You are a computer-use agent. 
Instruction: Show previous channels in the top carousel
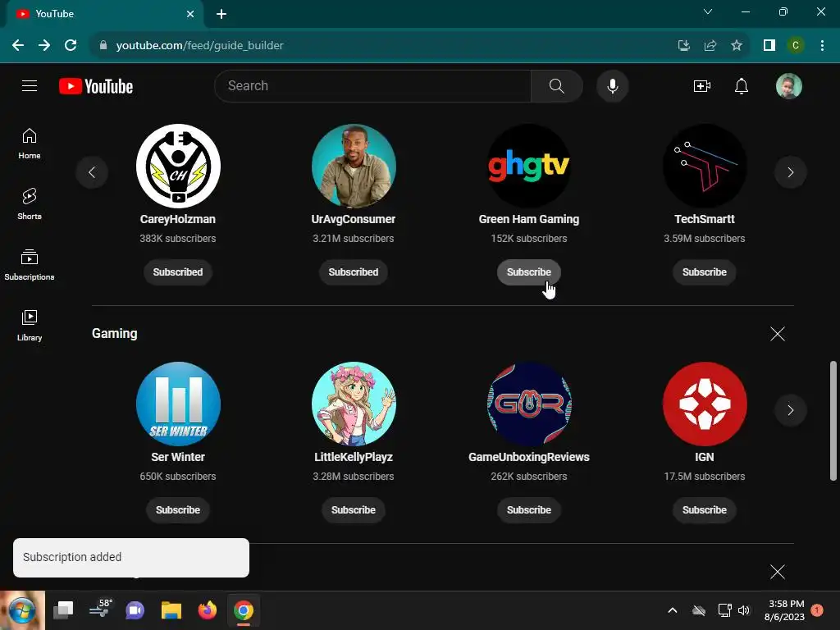tap(92, 172)
